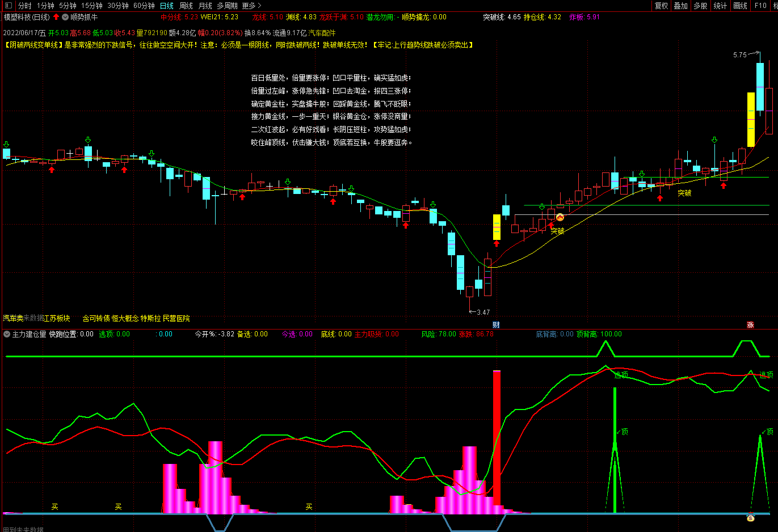Screen dimensions: 778x532
Task: Click the 涨跌: 86.78 value
Action: coord(476,334)
